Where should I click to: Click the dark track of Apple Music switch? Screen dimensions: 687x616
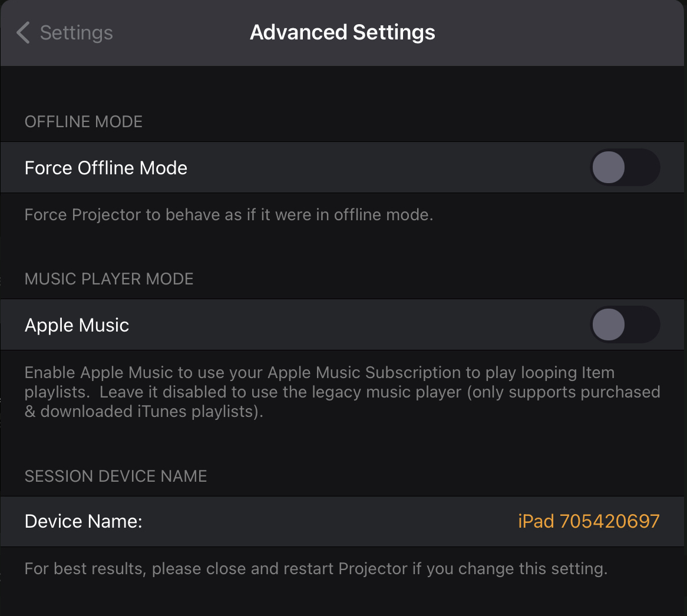tap(642, 324)
